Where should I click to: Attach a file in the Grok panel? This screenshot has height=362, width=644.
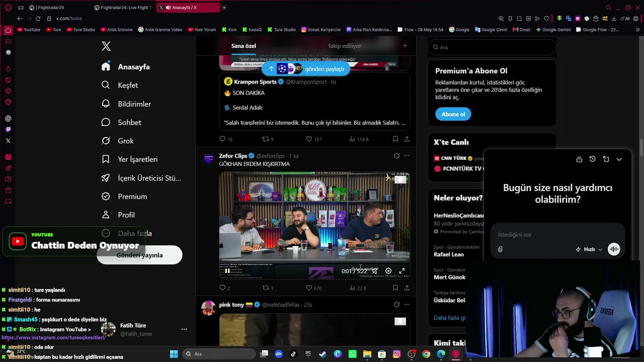[x=500, y=249]
